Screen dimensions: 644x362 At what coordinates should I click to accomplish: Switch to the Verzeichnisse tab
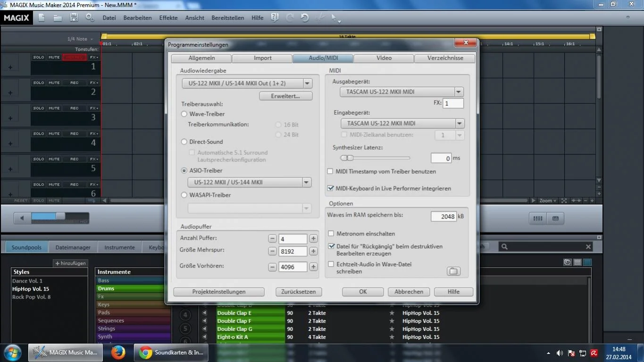pos(444,58)
